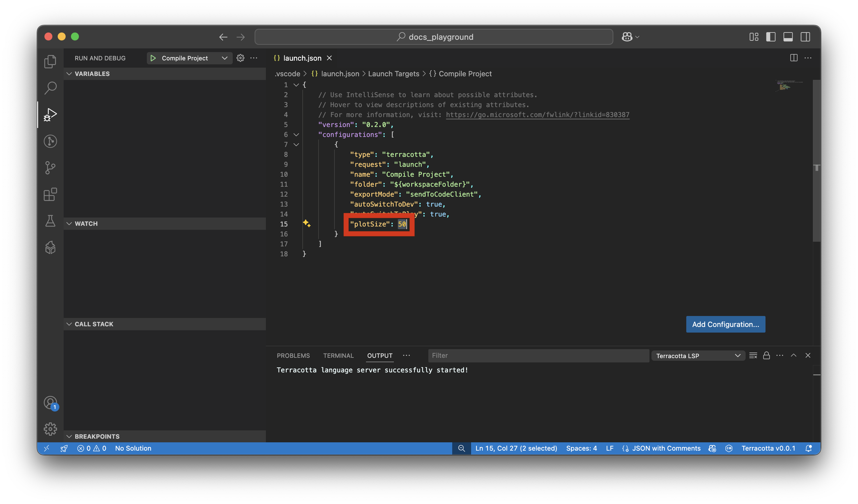Image resolution: width=858 pixels, height=504 pixels.
Task: Click Launch Targets breadcrumb
Action: pyautogui.click(x=394, y=74)
